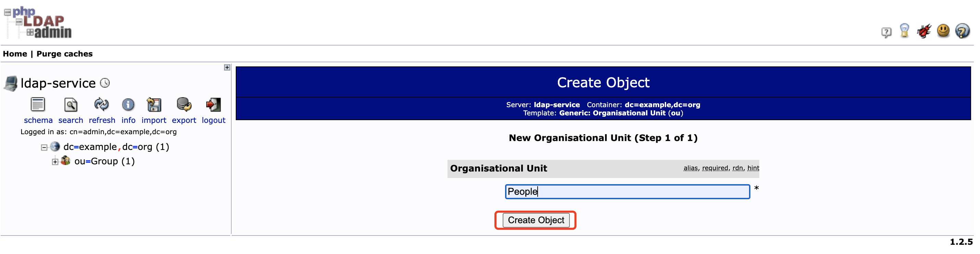Open the search text link
Image resolution: width=980 pixels, height=254 pixels.
(x=71, y=120)
